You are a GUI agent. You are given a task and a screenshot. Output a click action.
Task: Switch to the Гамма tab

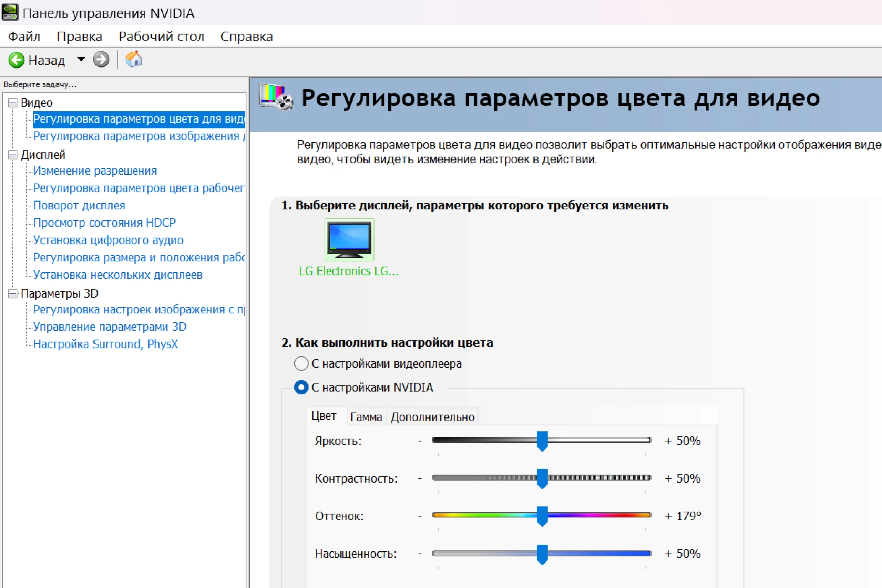click(366, 417)
